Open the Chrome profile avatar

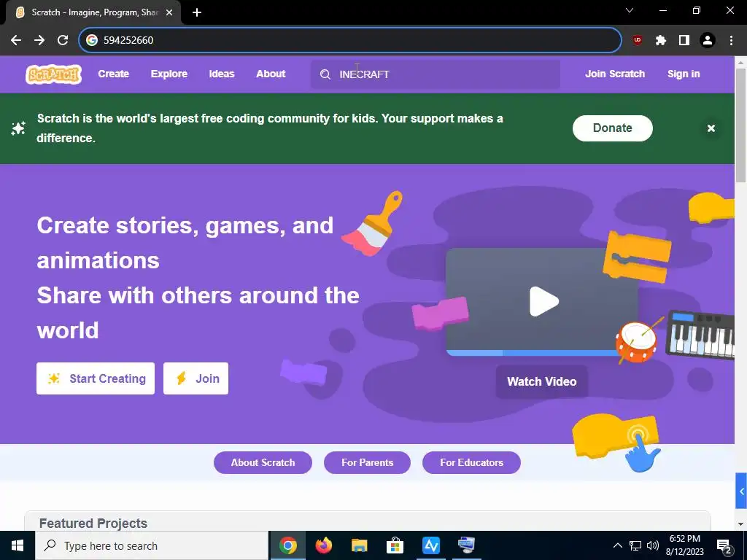click(708, 40)
